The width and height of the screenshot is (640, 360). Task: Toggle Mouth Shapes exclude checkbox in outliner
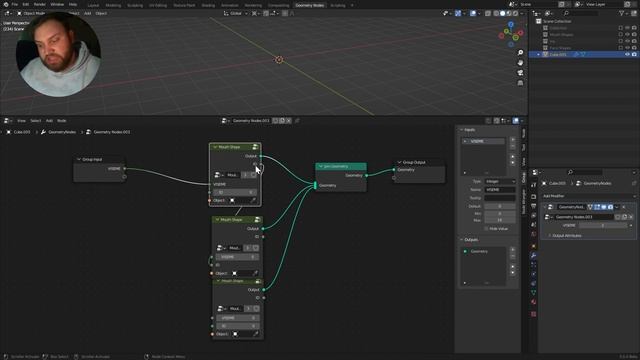point(620,35)
